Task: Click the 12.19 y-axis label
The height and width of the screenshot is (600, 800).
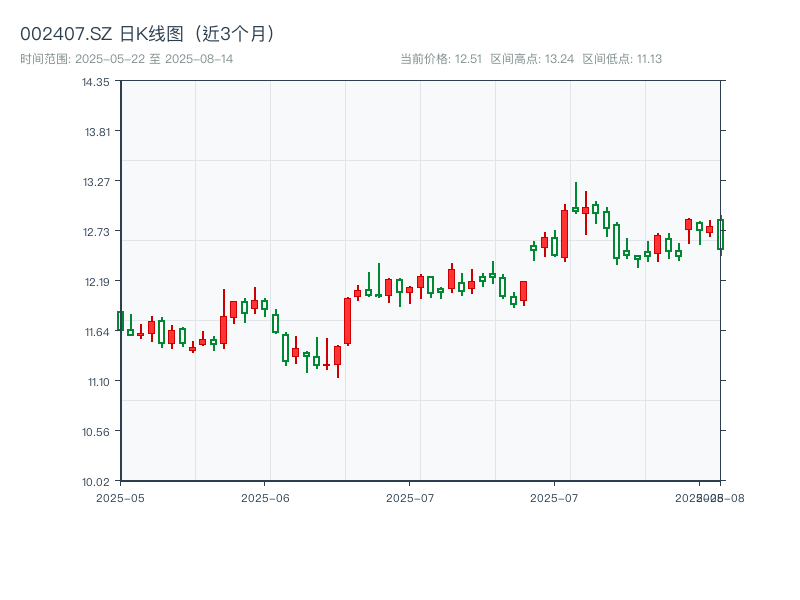Action: pyautogui.click(x=96, y=282)
